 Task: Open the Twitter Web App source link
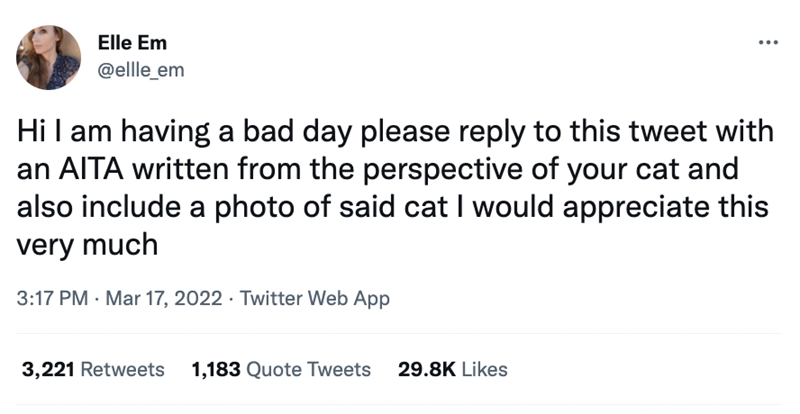[x=316, y=298]
